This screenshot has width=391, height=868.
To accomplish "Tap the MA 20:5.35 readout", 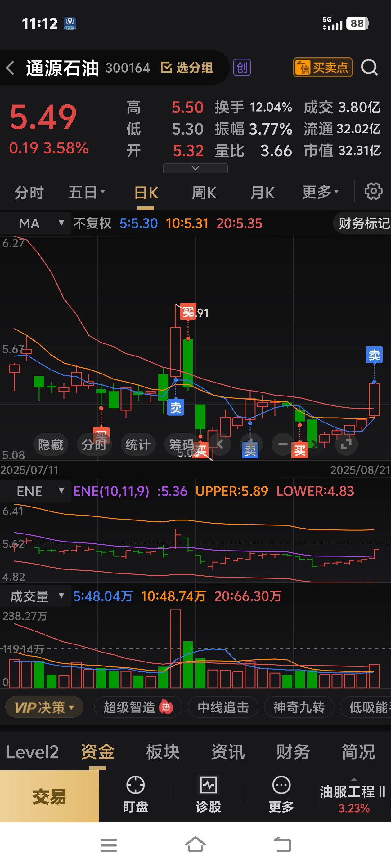I will click(x=239, y=223).
